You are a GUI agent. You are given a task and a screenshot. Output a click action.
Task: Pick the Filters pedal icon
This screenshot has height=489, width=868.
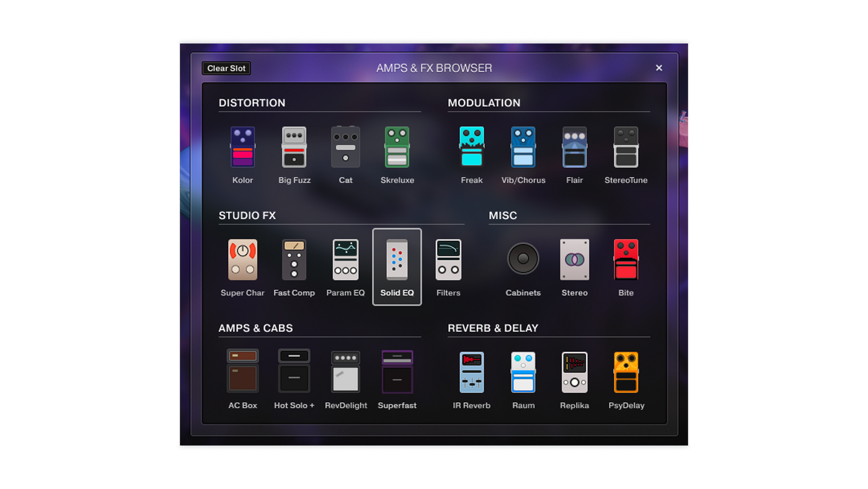[x=448, y=259]
